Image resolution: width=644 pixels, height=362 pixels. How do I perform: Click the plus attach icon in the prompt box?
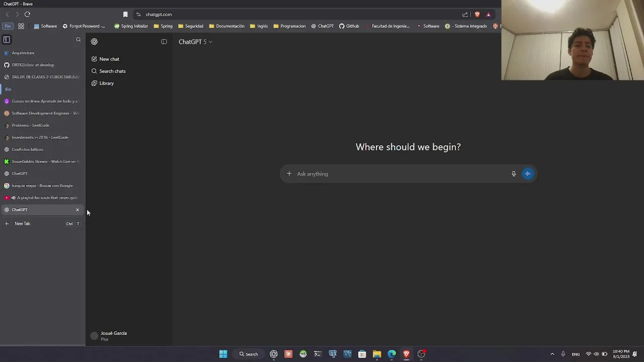click(289, 174)
